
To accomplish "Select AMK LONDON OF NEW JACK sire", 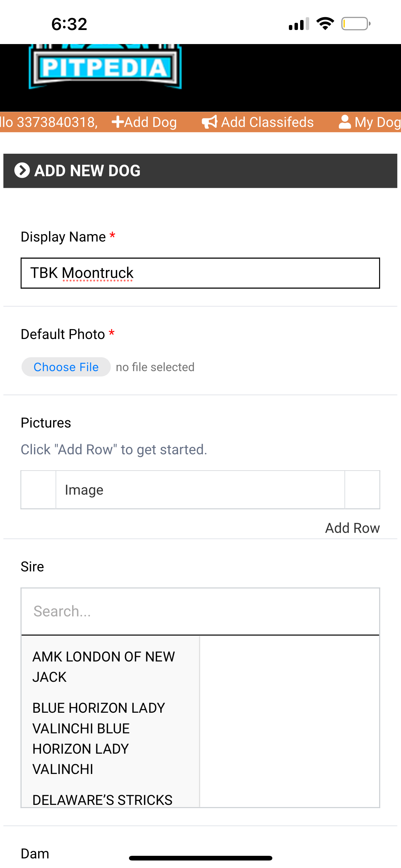I will click(x=104, y=666).
